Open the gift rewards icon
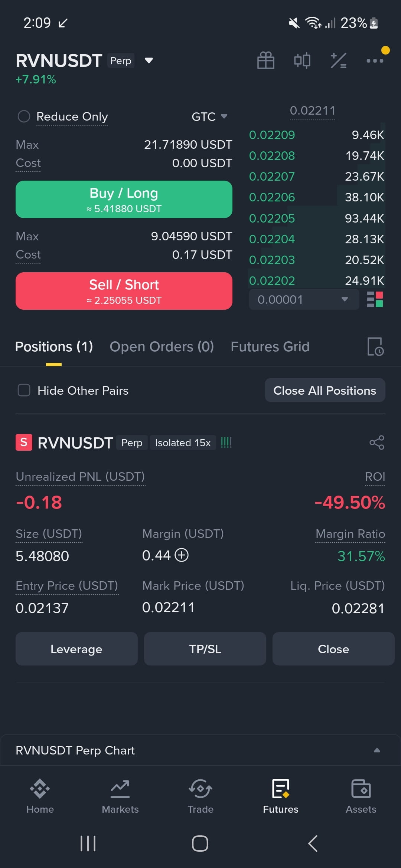This screenshot has width=401, height=868. coord(266,60)
